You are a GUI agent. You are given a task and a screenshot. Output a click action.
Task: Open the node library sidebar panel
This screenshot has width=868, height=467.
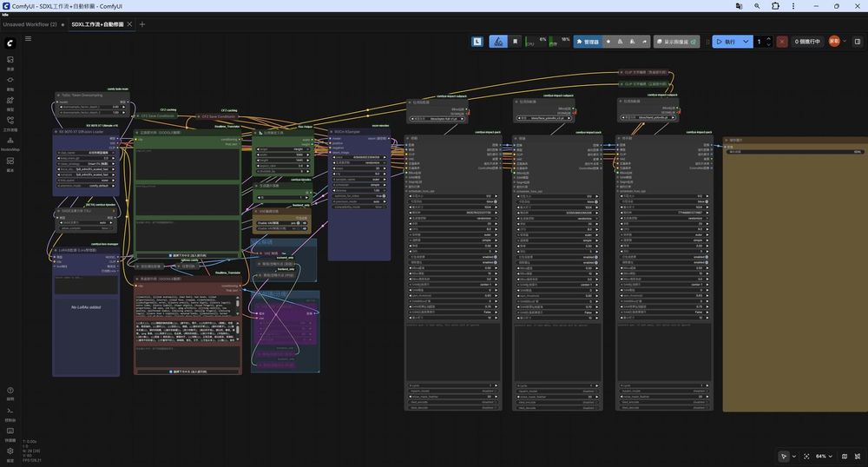coord(10,83)
